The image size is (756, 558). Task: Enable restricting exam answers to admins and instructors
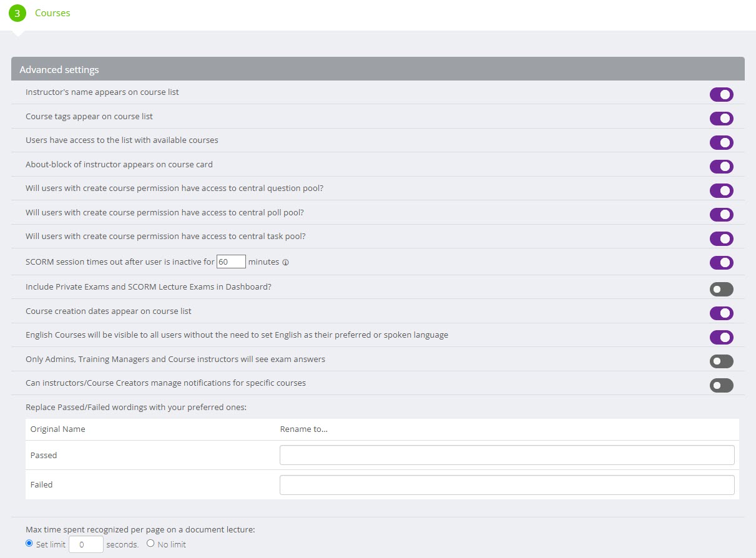point(721,361)
